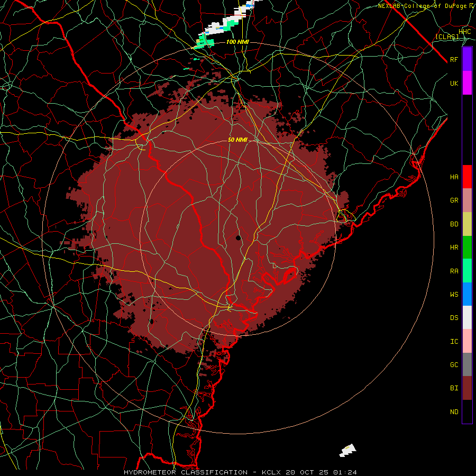Click the BD legend label
This screenshot has width=476, height=476.
(x=454, y=224)
